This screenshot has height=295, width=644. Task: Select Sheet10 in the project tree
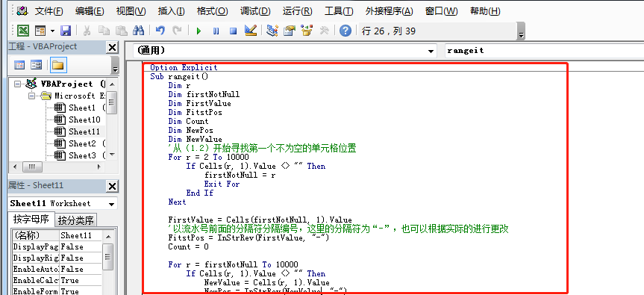[84, 120]
